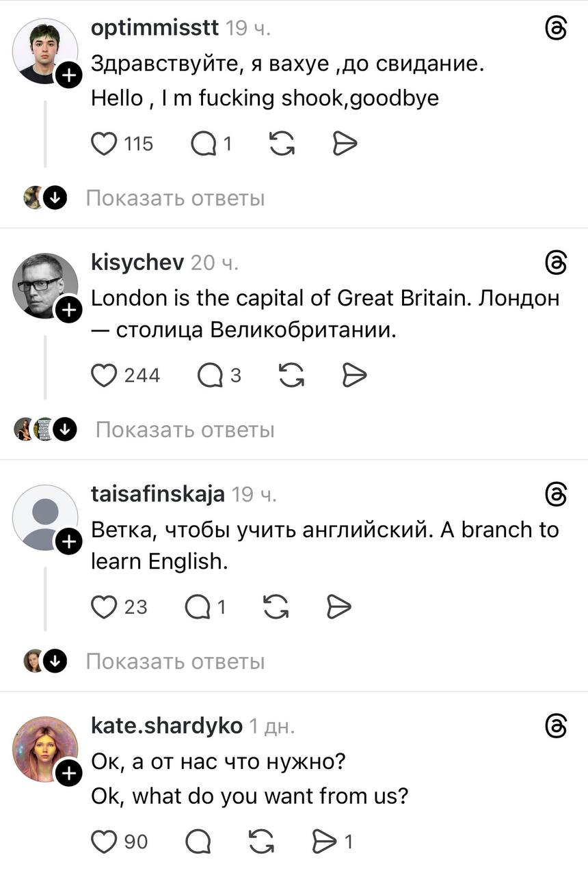Image resolution: width=588 pixels, height=875 pixels.
Task: Repost taisafinskaja's comment
Action: point(276,606)
